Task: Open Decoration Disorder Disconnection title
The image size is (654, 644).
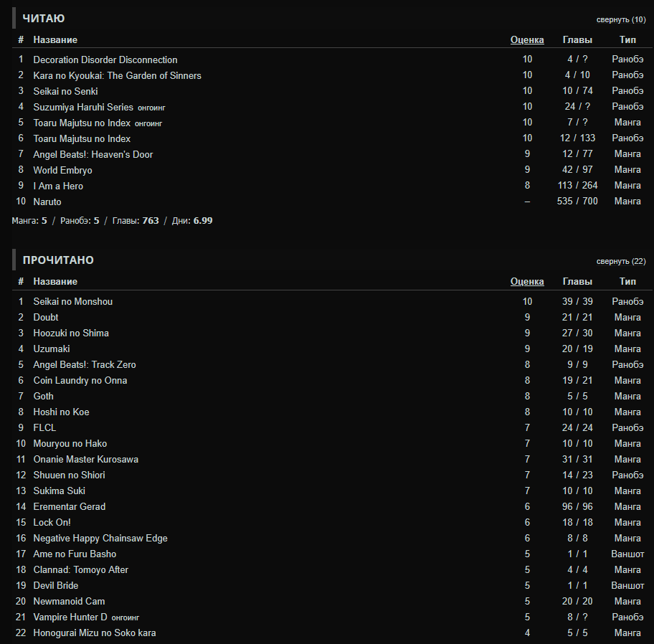Action: (105, 60)
